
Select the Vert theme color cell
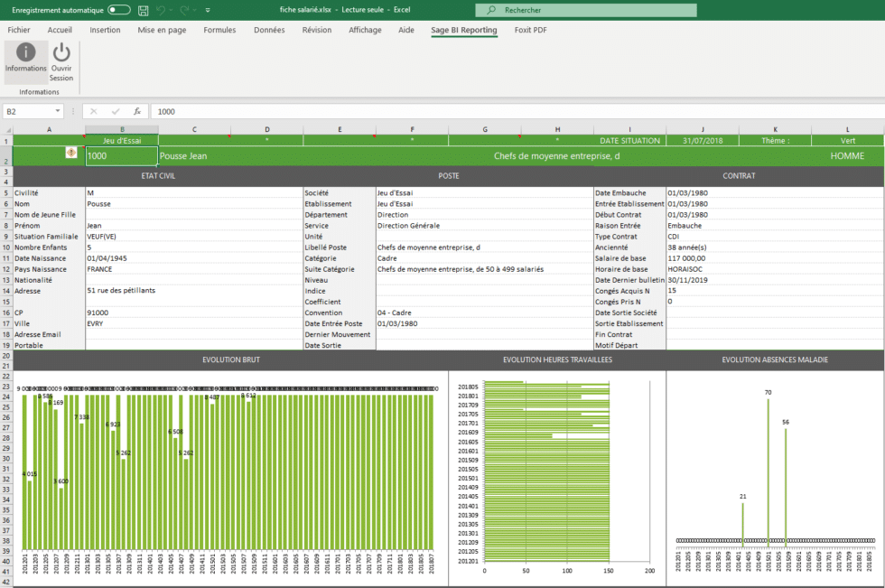click(847, 140)
